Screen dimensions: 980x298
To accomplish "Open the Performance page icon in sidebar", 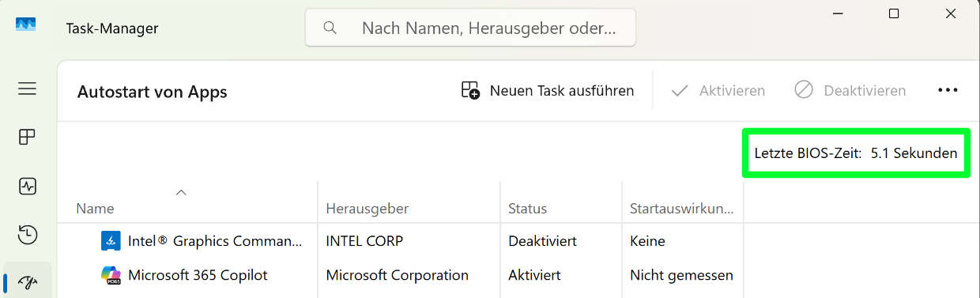I will [28, 187].
